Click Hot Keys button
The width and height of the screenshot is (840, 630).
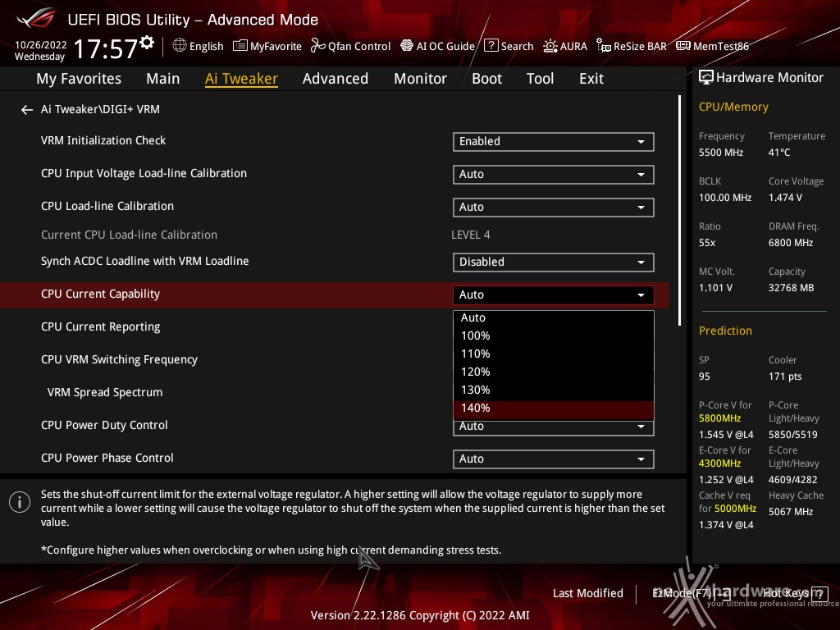coord(795,594)
